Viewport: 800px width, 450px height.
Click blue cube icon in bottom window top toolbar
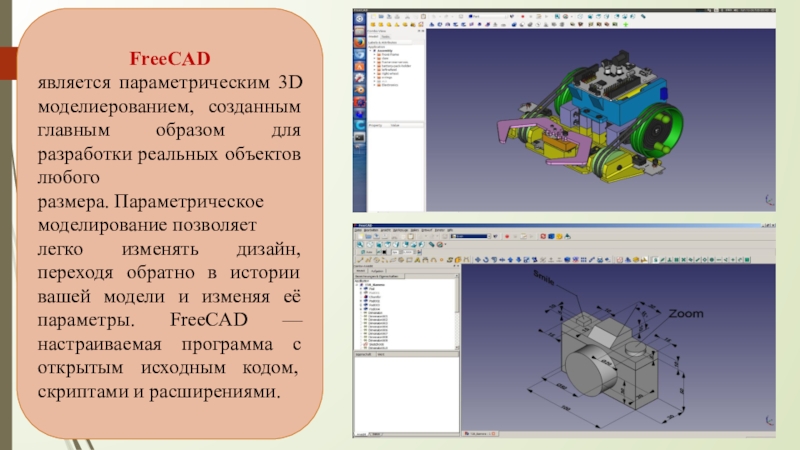pyautogui.click(x=551, y=237)
